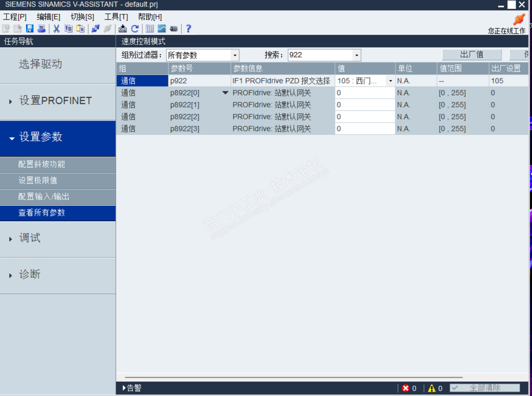Image resolution: width=532 pixels, height=396 pixels.
Task: Click the Paste clipboard icon
Action: click(81, 28)
